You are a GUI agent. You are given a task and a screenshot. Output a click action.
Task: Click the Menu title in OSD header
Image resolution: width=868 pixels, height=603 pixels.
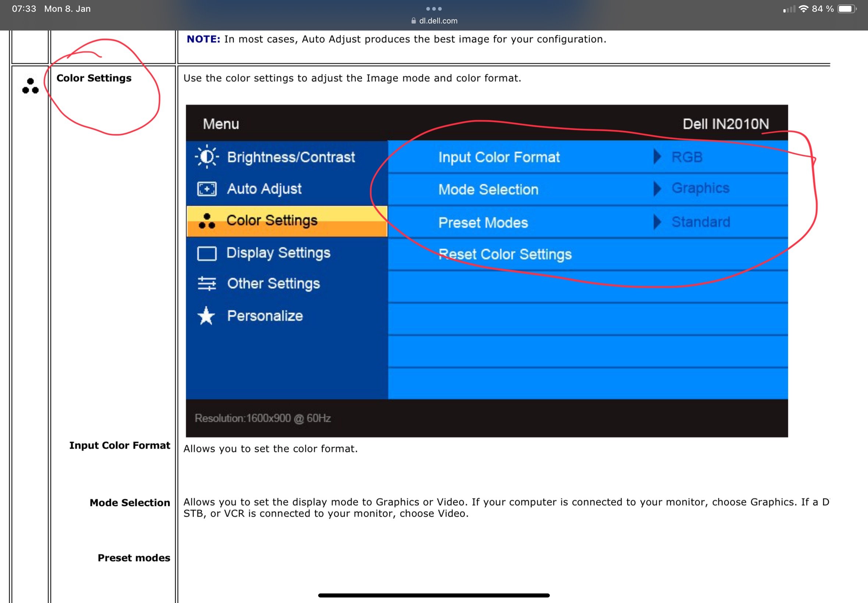[x=221, y=124]
